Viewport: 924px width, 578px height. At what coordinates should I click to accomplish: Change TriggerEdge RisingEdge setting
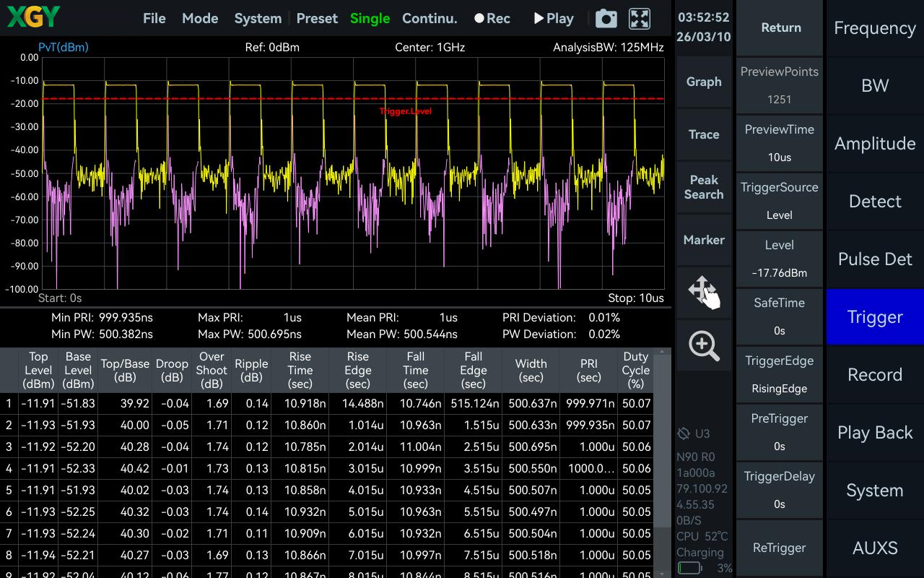pos(780,374)
